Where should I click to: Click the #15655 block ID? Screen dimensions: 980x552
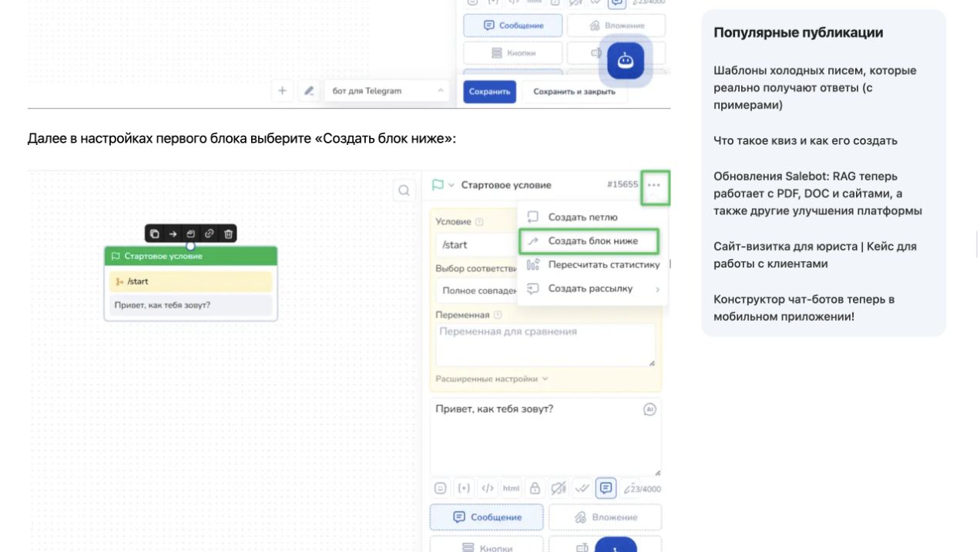623,185
